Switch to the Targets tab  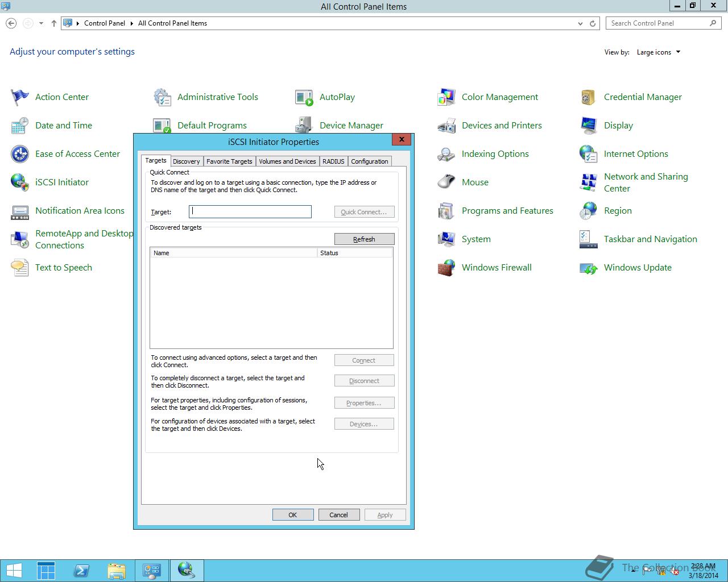[155, 161]
